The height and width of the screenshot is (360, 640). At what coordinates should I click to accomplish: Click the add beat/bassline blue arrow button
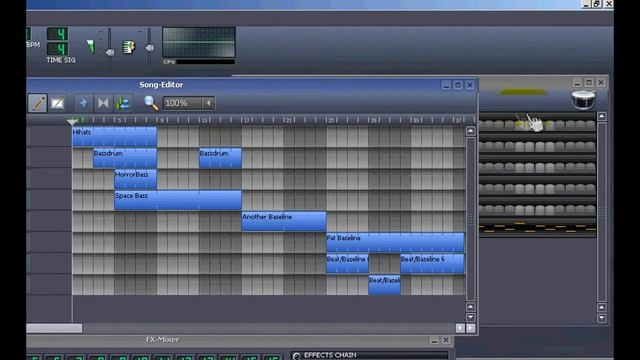click(83, 103)
